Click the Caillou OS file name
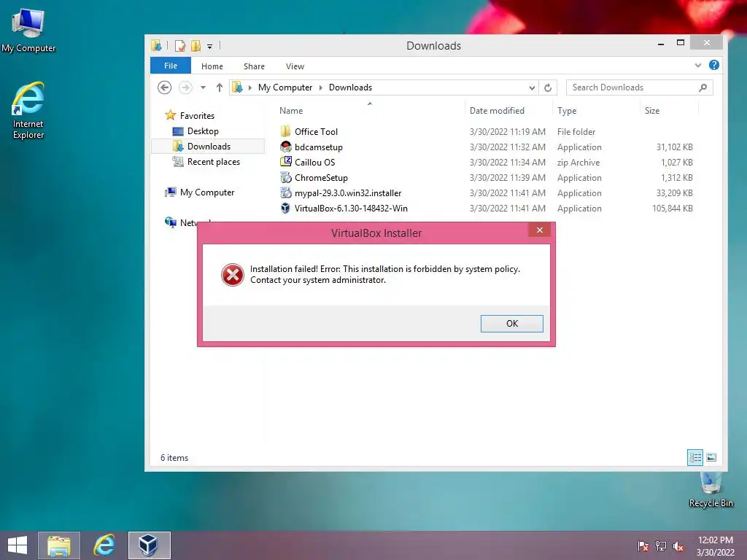The height and width of the screenshot is (560, 747). 314,163
